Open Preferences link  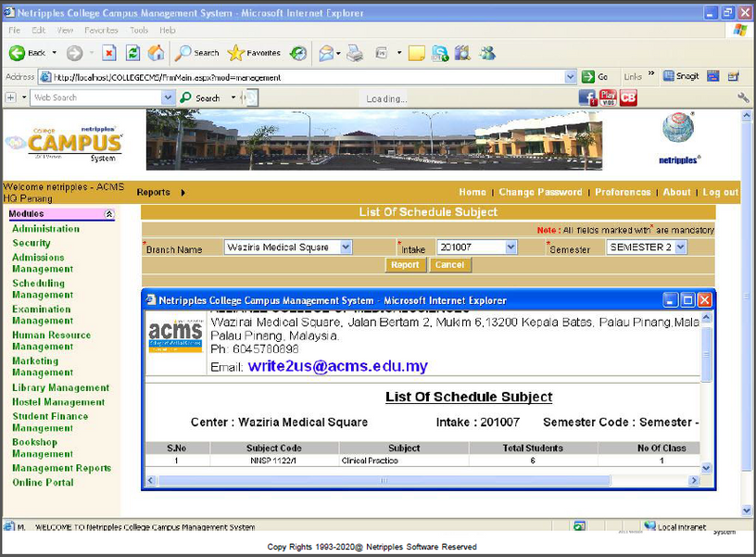(623, 192)
